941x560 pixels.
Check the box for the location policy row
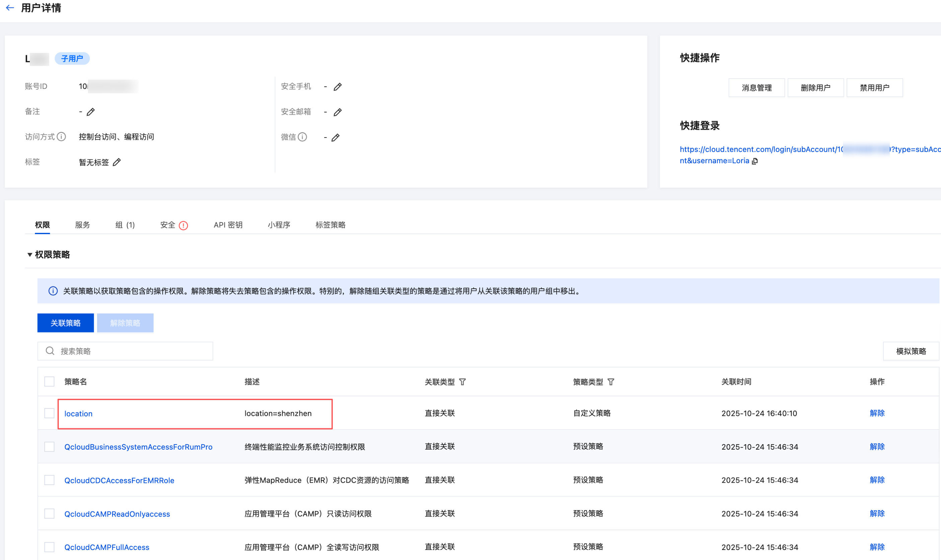tap(50, 413)
